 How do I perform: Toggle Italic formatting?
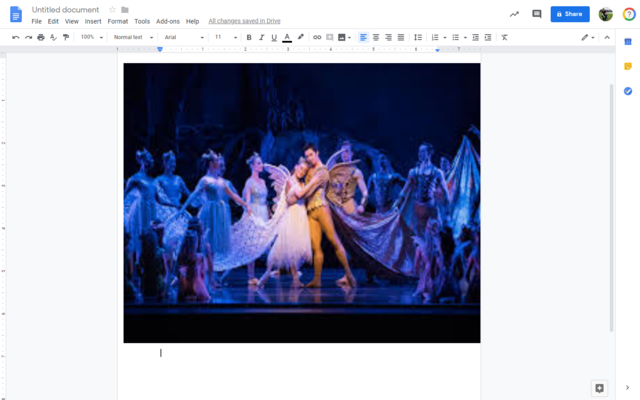[262, 37]
